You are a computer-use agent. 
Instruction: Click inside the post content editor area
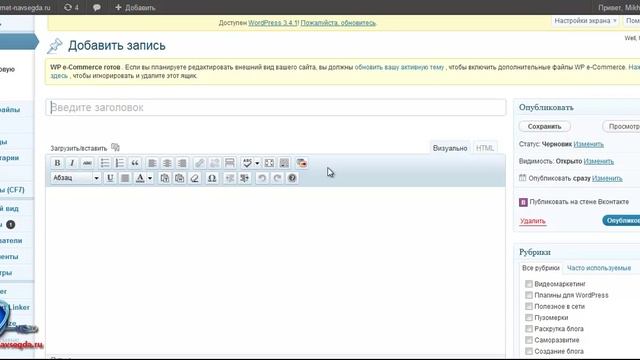[276, 269]
